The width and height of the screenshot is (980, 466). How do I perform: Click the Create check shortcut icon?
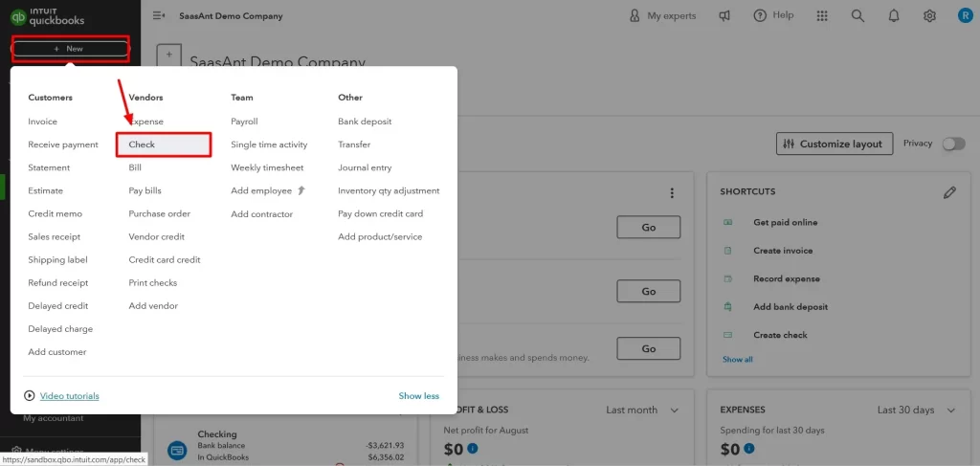(x=727, y=335)
